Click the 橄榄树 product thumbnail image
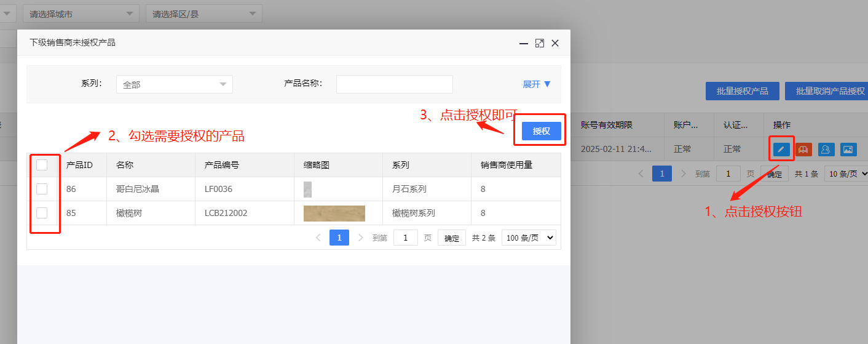 (334, 213)
